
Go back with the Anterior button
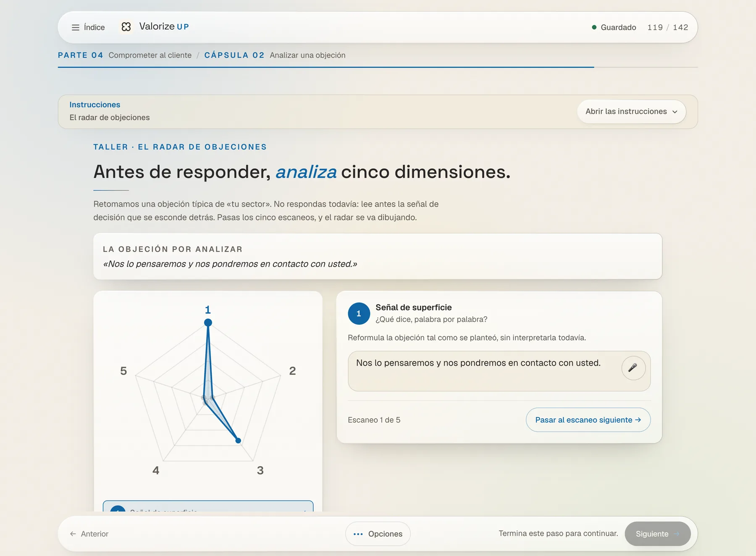89,534
